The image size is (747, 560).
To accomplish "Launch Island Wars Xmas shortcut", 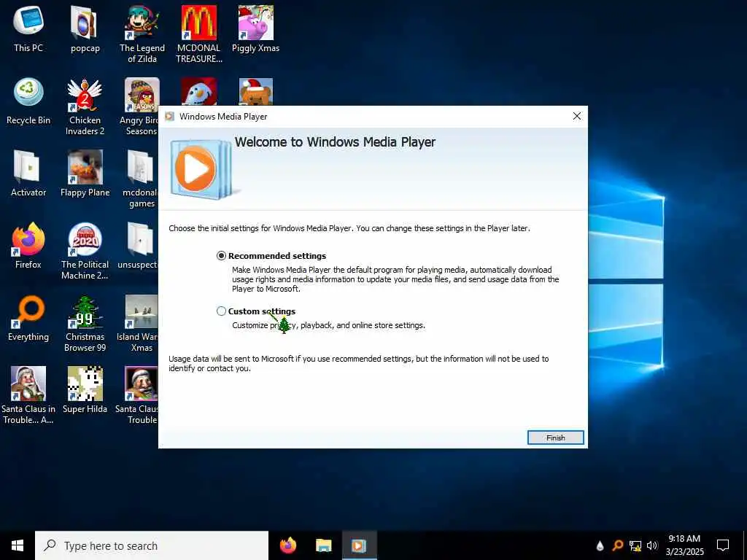I will coord(138,324).
